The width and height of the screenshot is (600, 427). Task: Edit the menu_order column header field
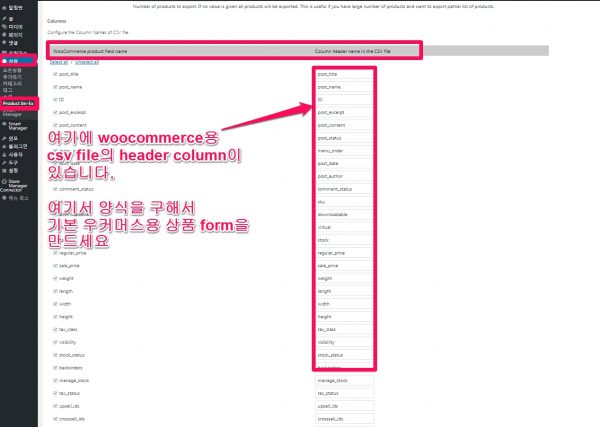(x=345, y=151)
